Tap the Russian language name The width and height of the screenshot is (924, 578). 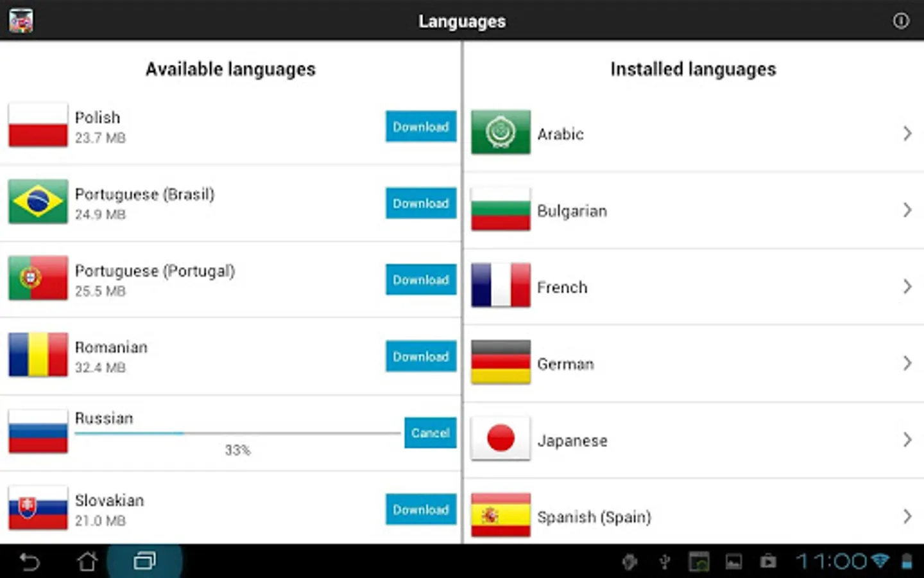pos(104,418)
